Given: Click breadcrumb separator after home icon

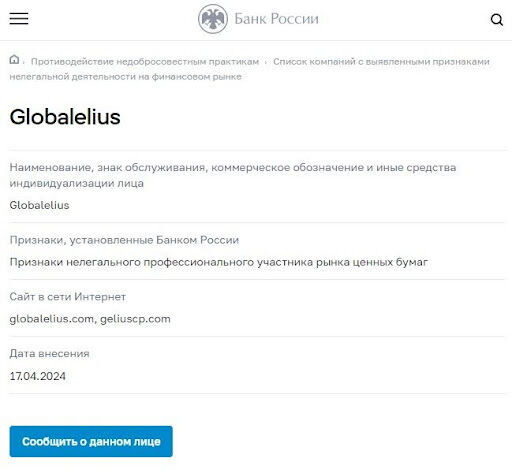Looking at the screenshot, I should click(x=24, y=62).
